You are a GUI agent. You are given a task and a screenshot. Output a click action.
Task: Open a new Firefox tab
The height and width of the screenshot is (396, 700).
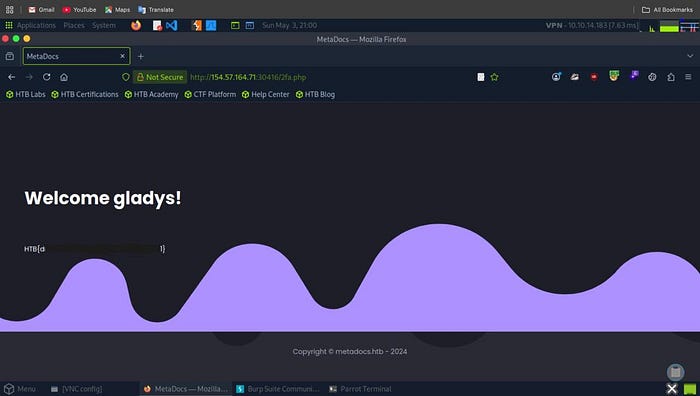tap(141, 56)
